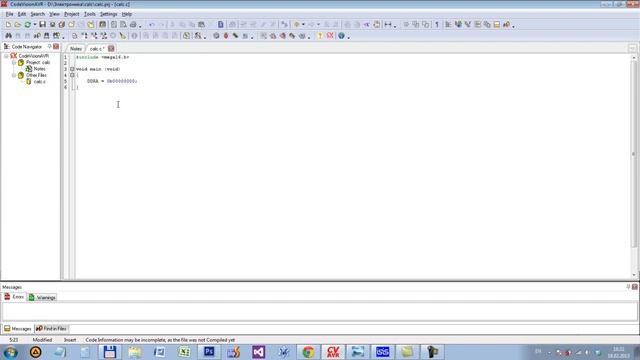Open Google Chrome from the taskbar
The width and height of the screenshot is (640, 360).
point(308,352)
